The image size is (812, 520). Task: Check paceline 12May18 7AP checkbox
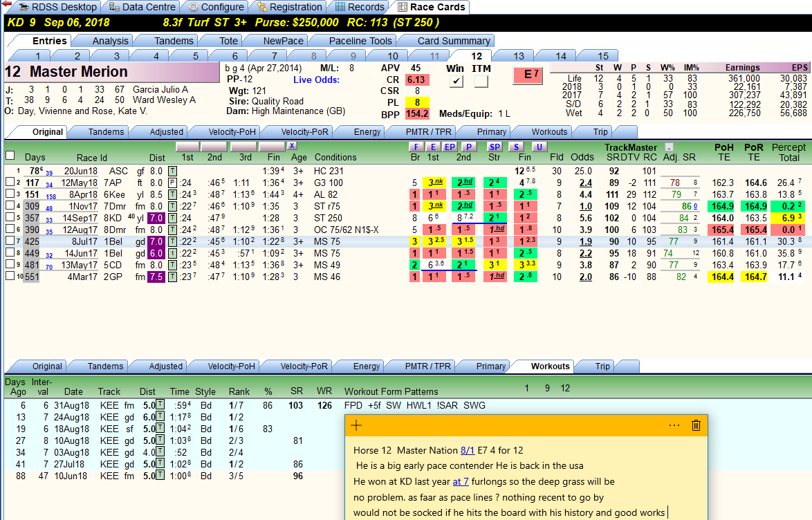(x=10, y=182)
